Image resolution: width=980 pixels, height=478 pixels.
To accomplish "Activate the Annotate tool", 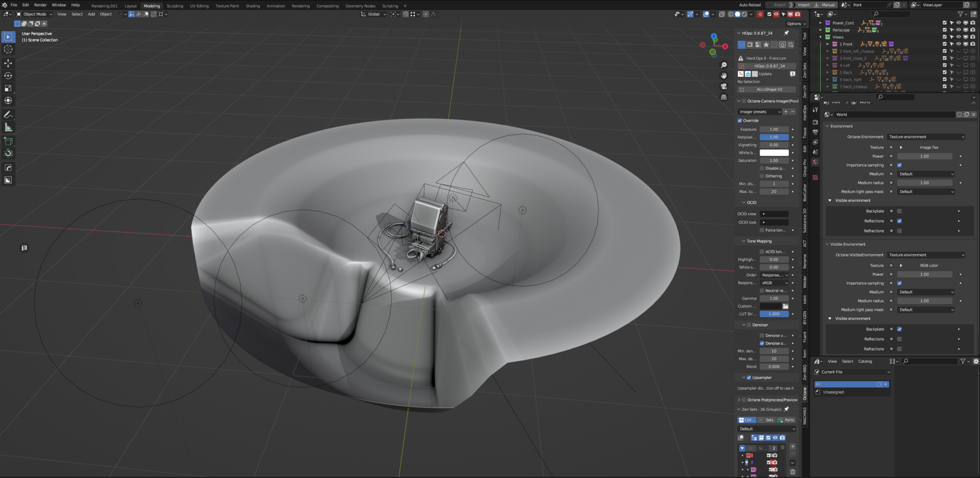I will click(x=8, y=114).
